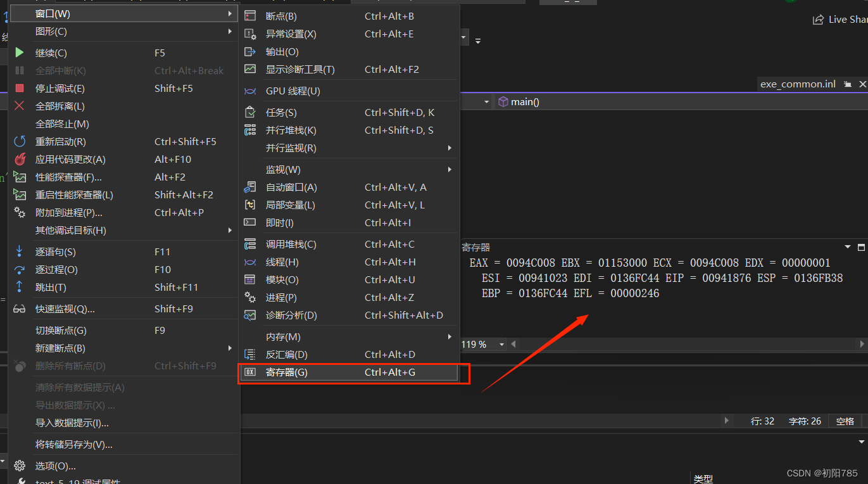868x484 pixels.
Task: Click the Restart (重新启动) circular arrow icon
Action: (x=20, y=141)
